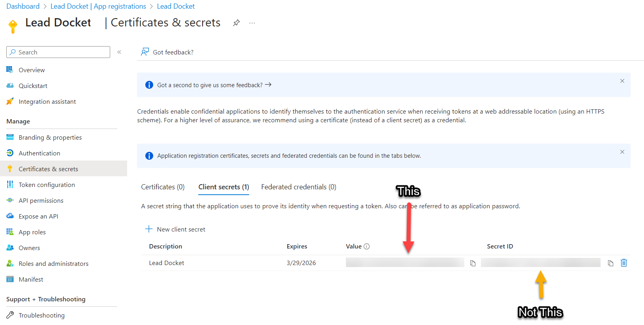The image size is (644, 325).
Task: Delete the Lead Docket client secret
Action: [624, 263]
